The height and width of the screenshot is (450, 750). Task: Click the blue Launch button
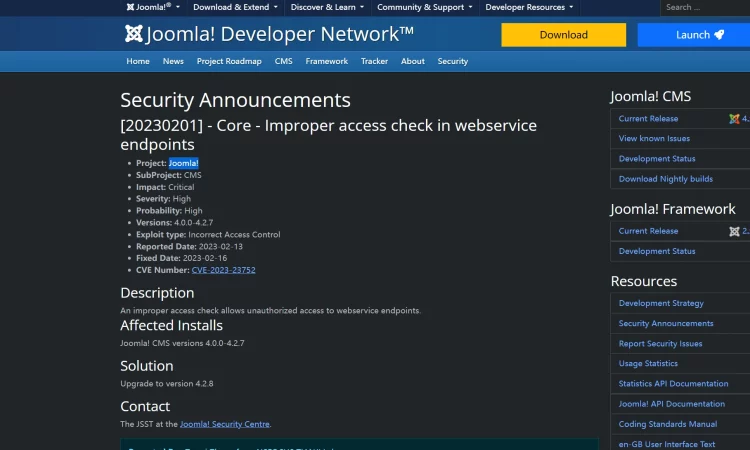click(x=694, y=35)
